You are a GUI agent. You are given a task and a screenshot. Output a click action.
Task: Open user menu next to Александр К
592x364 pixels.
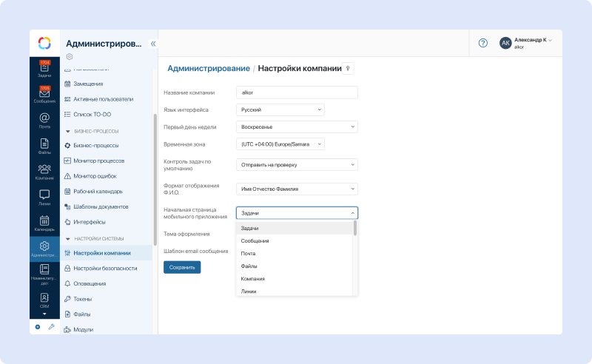(550, 40)
